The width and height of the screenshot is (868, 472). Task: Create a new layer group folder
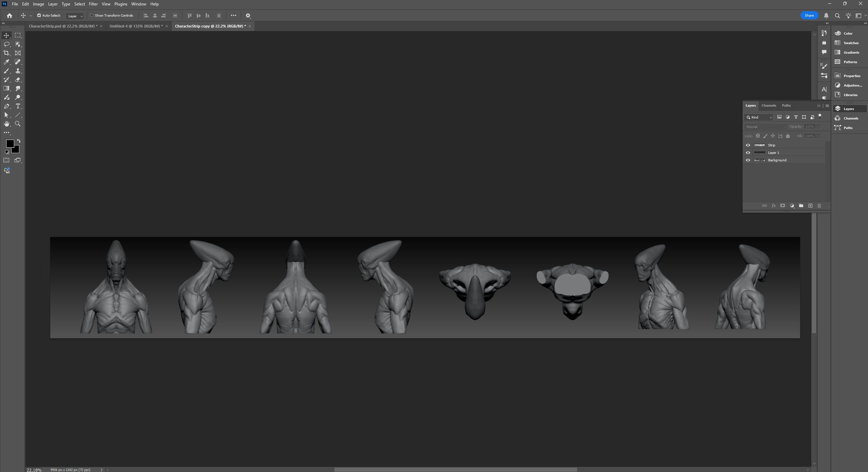tap(801, 206)
